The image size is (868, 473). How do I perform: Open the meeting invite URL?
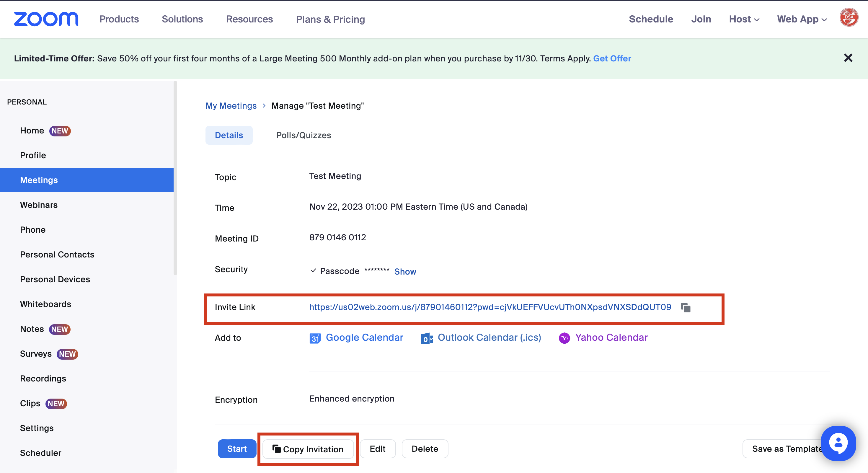click(490, 307)
